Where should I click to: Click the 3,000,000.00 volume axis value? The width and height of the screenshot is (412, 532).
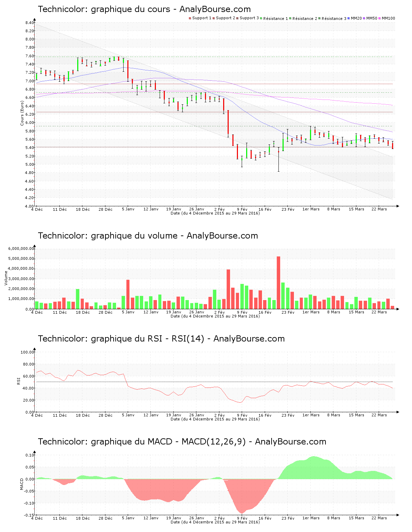(x=21, y=279)
